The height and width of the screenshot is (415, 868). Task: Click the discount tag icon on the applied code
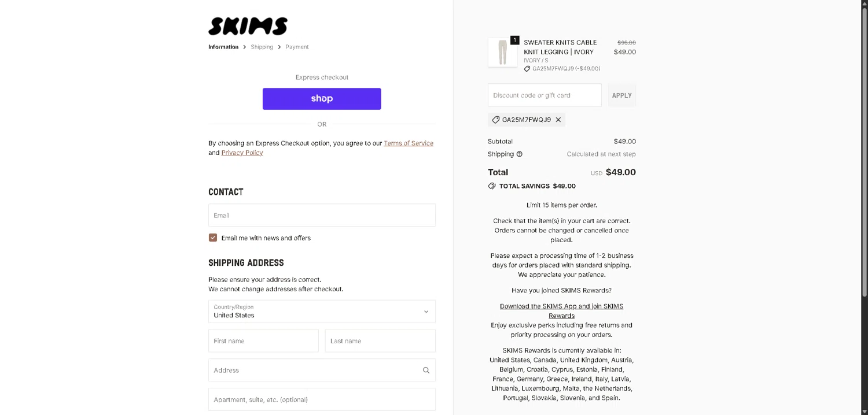[x=496, y=120]
